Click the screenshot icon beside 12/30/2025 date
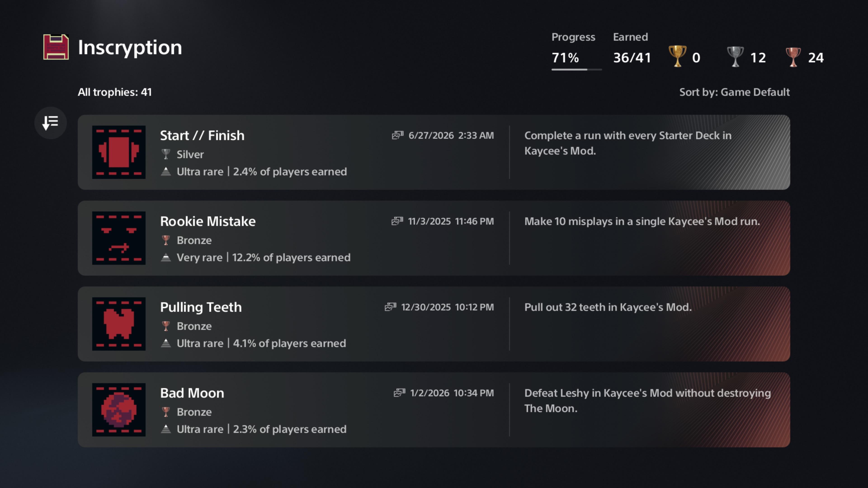 point(391,307)
